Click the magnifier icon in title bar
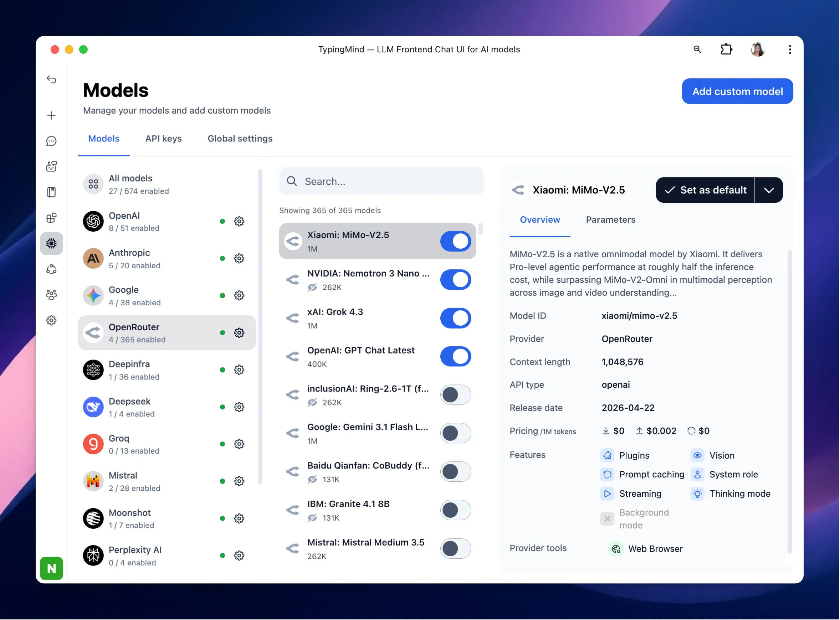 click(x=698, y=50)
